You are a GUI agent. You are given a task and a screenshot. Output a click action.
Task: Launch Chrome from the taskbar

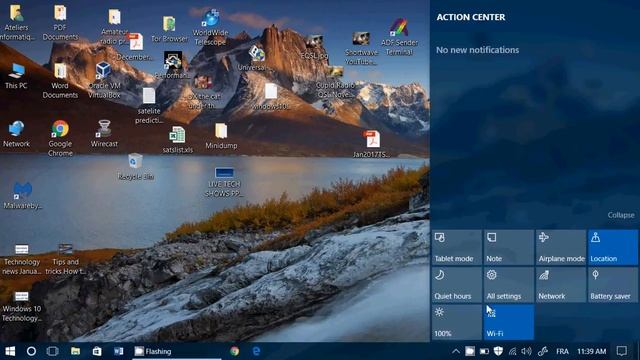[x=234, y=351]
